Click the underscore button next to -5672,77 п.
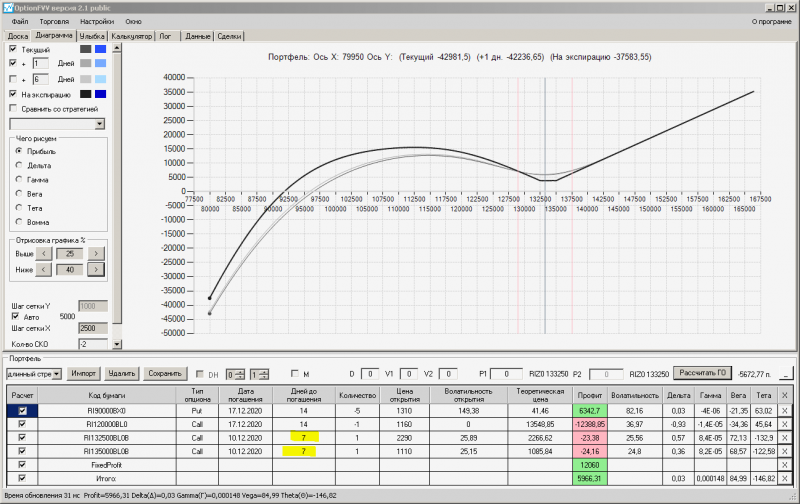The height and width of the screenshot is (504, 800). point(786,374)
